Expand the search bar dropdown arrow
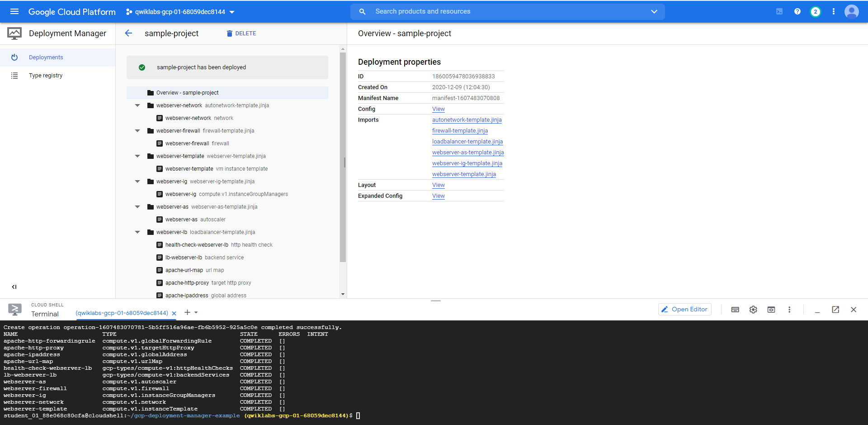Viewport: 868px width, 425px height. [654, 12]
